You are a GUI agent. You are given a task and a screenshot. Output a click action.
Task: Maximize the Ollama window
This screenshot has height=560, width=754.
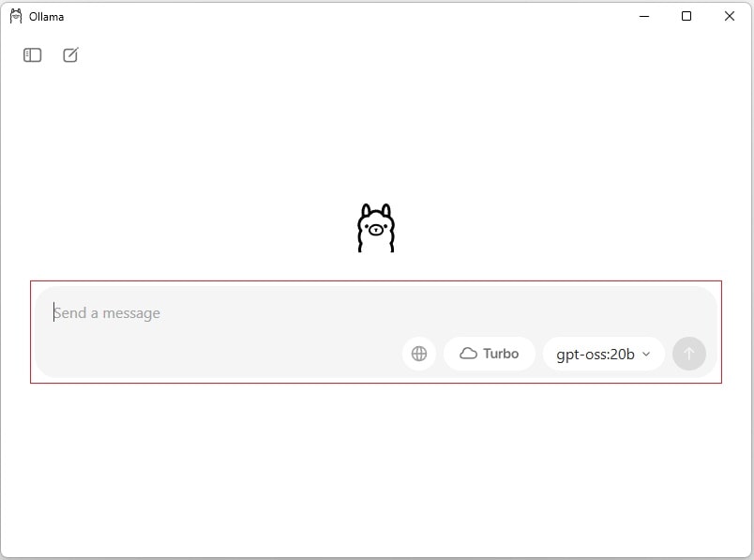pos(686,16)
